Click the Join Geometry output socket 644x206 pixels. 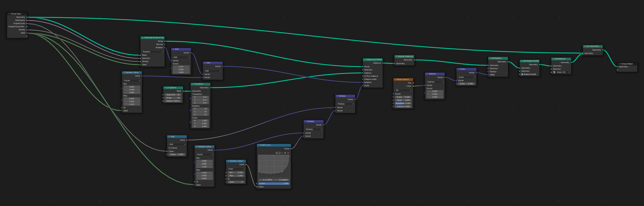pyautogui.click(x=603, y=50)
